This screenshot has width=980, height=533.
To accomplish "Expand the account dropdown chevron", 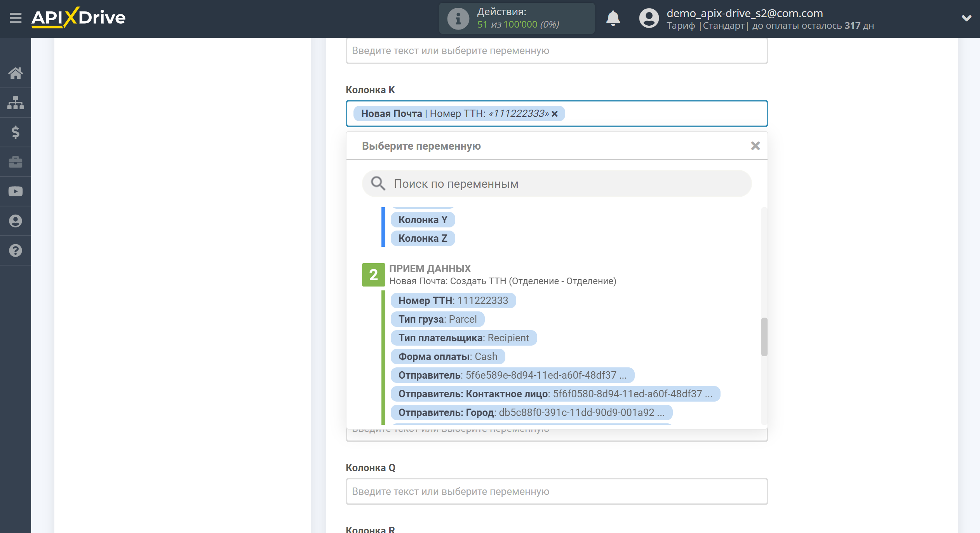I will click(x=966, y=18).
